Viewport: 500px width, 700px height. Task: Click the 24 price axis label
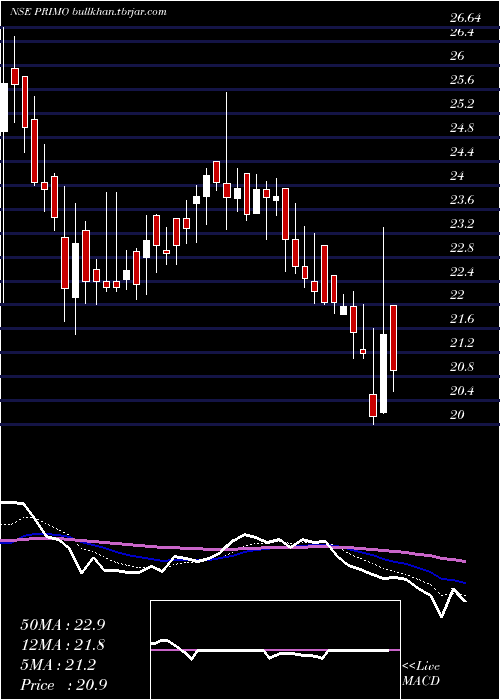click(x=458, y=176)
